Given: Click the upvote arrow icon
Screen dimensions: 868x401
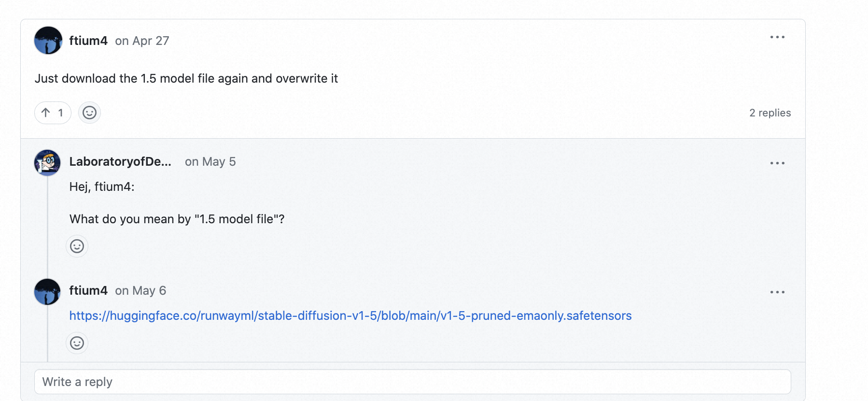Looking at the screenshot, I should [x=46, y=113].
